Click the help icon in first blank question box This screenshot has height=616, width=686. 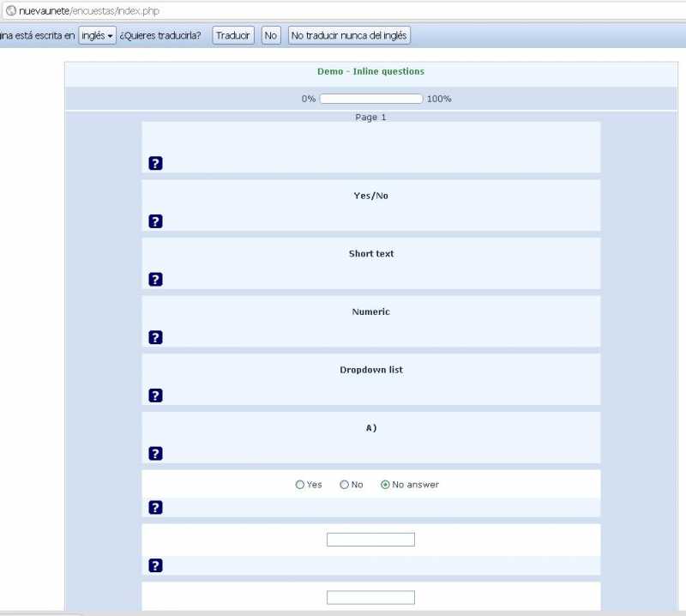[x=155, y=164]
